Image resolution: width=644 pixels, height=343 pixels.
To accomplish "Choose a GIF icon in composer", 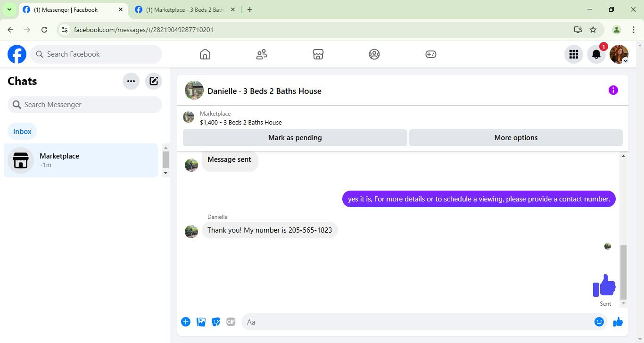I will [x=231, y=322].
